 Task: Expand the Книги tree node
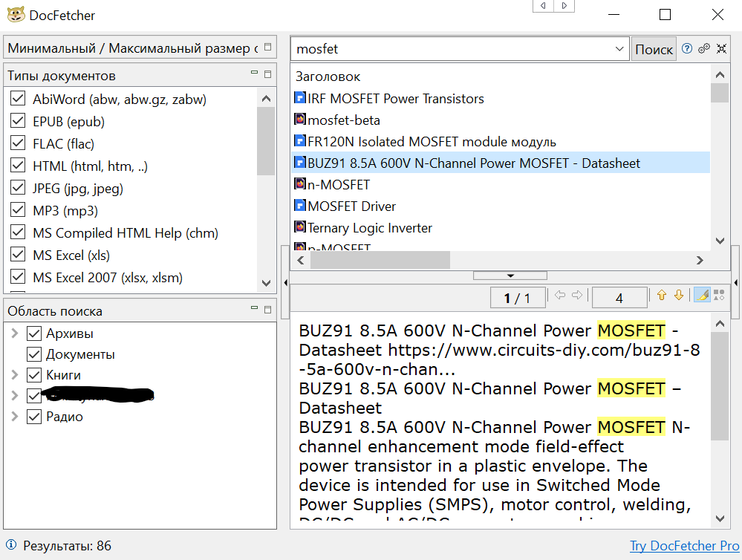click(15, 375)
